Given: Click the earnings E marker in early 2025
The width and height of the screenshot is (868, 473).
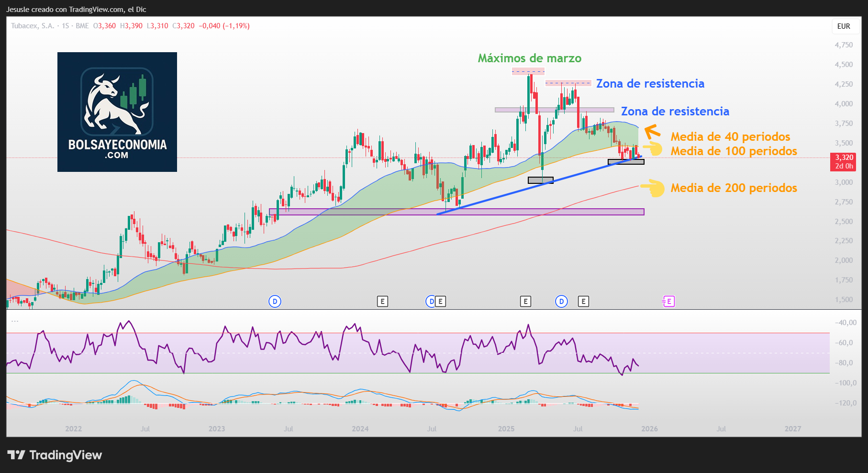Looking at the screenshot, I should (525, 301).
